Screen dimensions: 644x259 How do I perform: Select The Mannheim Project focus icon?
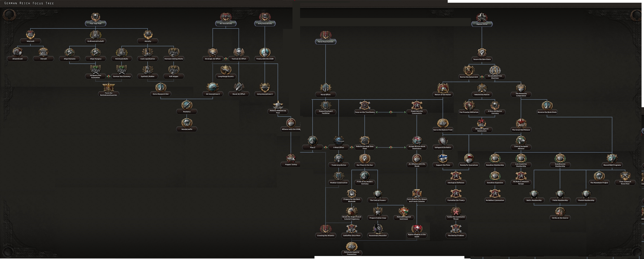(599, 176)
